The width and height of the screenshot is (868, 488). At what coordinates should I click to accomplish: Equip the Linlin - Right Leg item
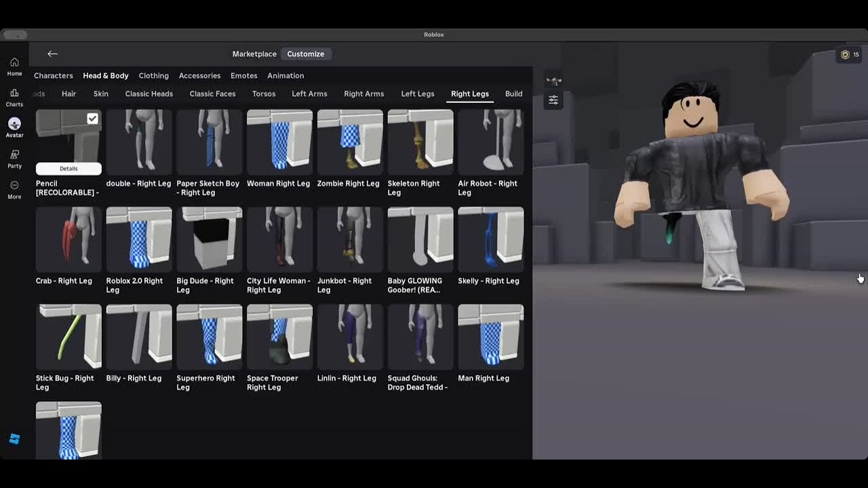click(x=350, y=337)
